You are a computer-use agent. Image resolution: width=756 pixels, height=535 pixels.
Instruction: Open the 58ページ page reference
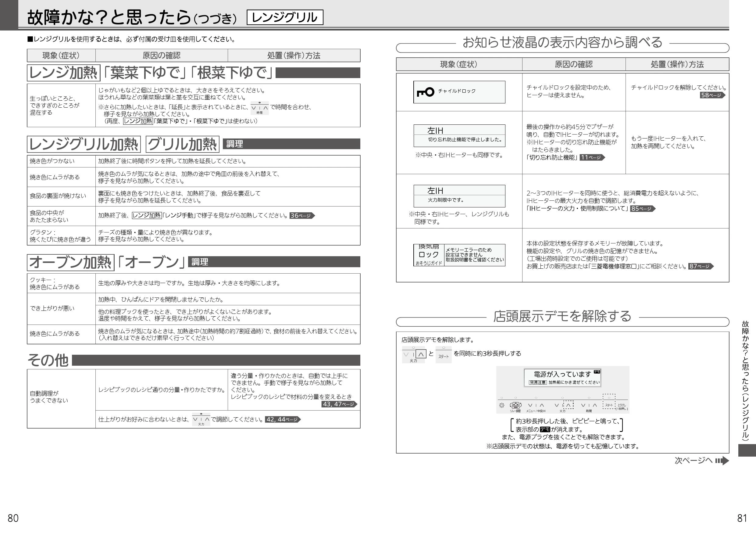[x=712, y=95]
